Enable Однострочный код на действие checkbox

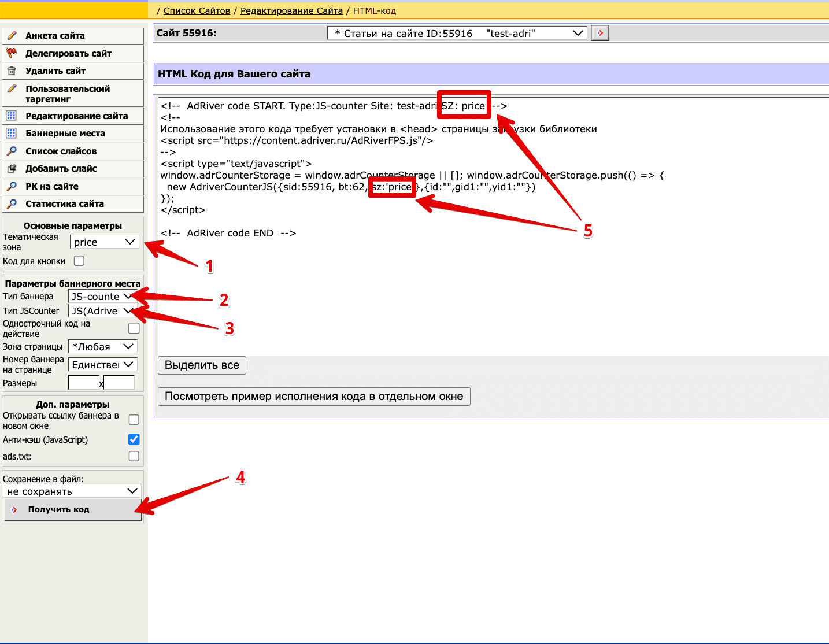tap(134, 328)
